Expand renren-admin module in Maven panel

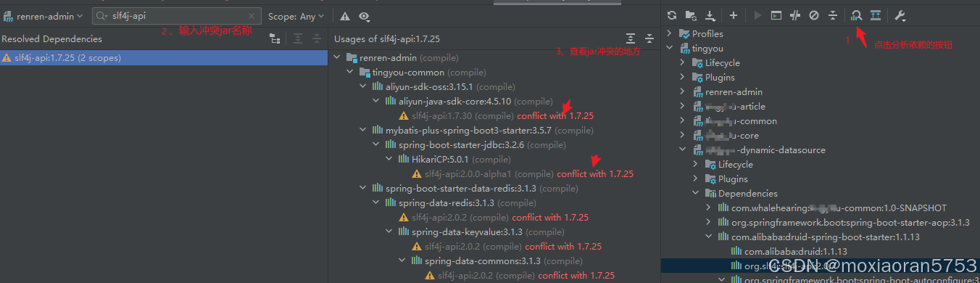pos(683,92)
